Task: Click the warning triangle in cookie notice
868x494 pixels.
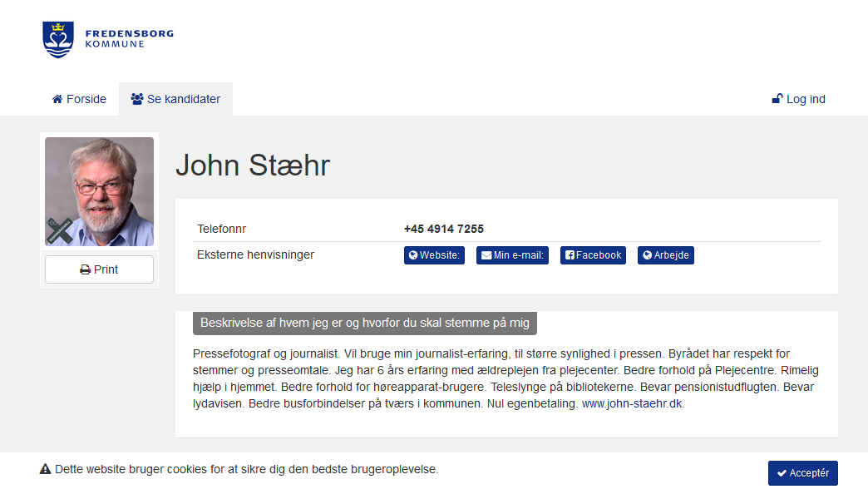Action: (x=46, y=470)
